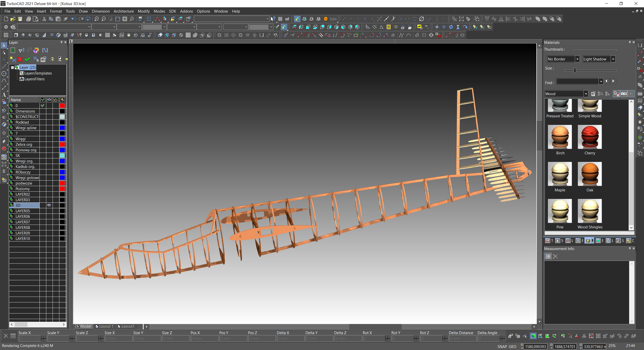Image resolution: width=644 pixels, height=350 pixels.
Task: Toggle the checkmark on layer 0
Action: pos(43,106)
